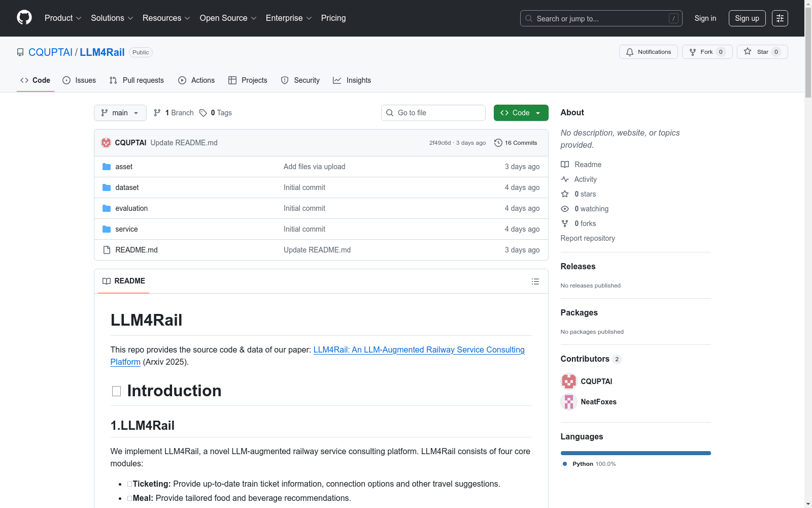812x508 pixels.
Task: Switch to the Issues tab
Action: [79, 80]
